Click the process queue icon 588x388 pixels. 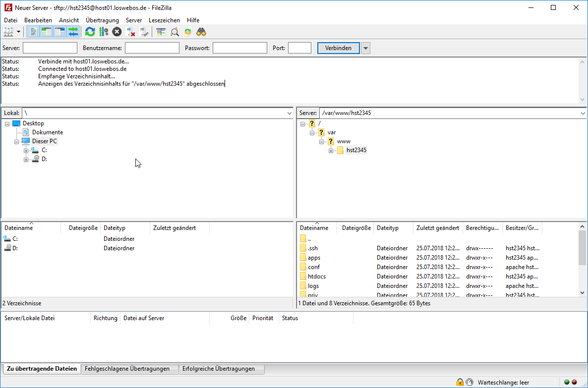(x=103, y=32)
